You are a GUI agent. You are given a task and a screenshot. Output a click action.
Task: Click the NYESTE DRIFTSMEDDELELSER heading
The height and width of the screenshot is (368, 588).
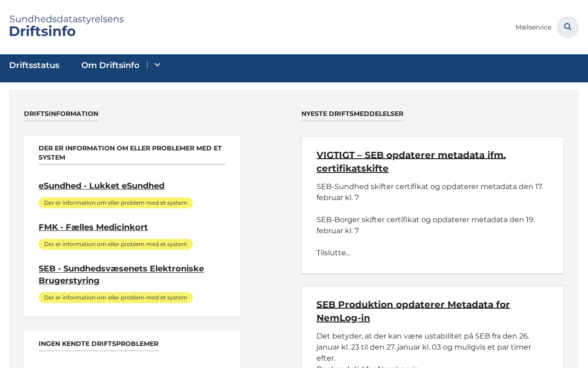pos(352,114)
